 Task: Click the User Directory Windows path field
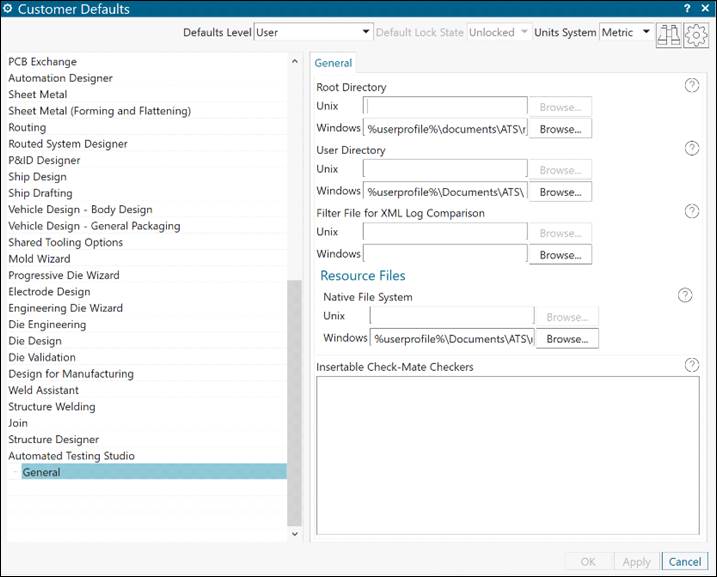pos(445,192)
